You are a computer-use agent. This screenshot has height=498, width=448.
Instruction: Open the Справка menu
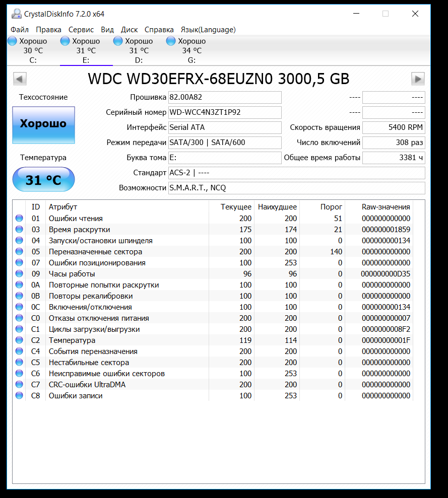(159, 30)
